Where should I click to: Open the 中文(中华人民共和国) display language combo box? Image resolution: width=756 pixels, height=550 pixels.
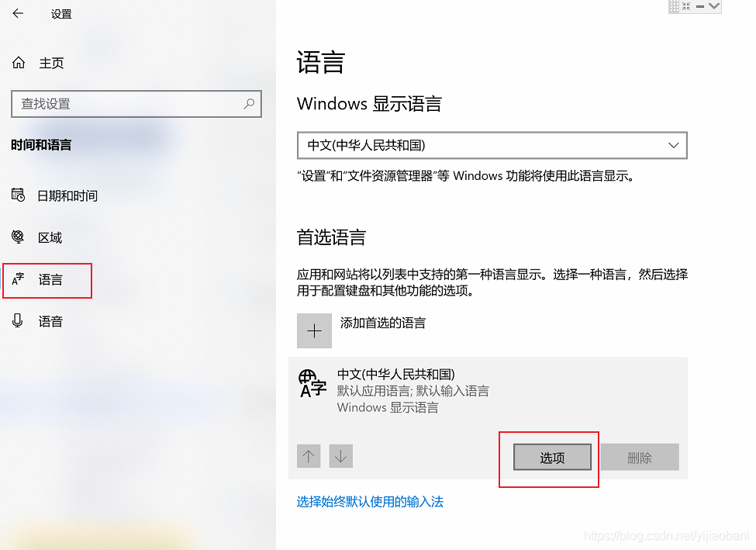click(492, 145)
